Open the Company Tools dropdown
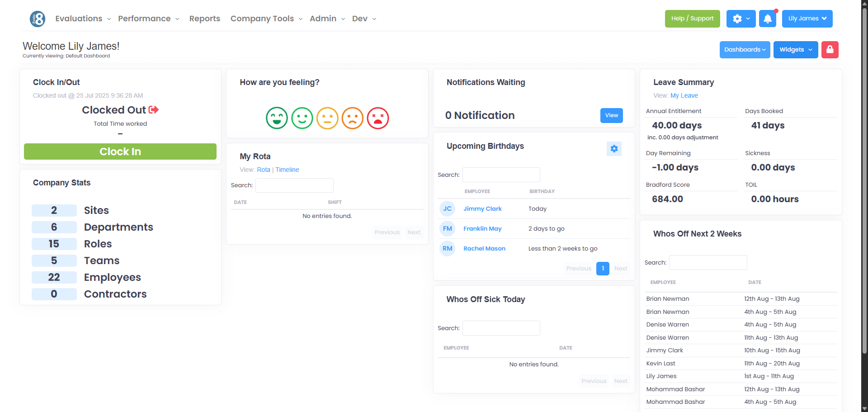 click(x=266, y=19)
